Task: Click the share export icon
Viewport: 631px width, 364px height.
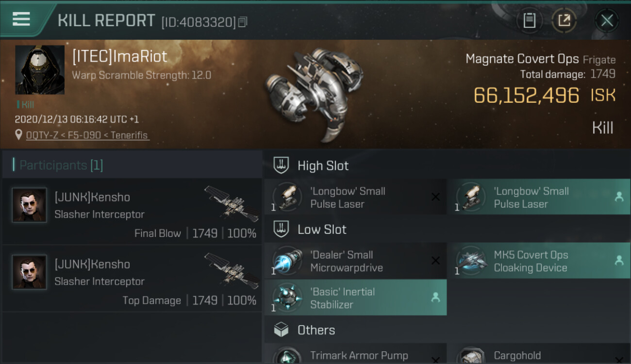Action: [564, 20]
